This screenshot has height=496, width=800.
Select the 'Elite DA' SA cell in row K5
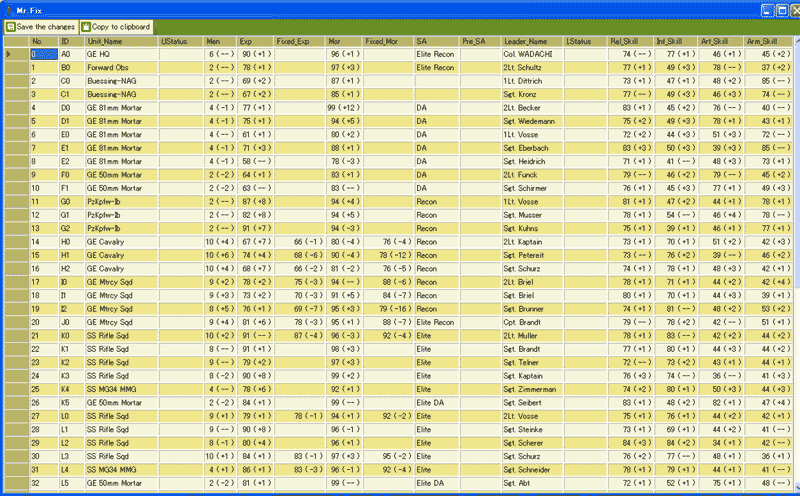click(437, 403)
